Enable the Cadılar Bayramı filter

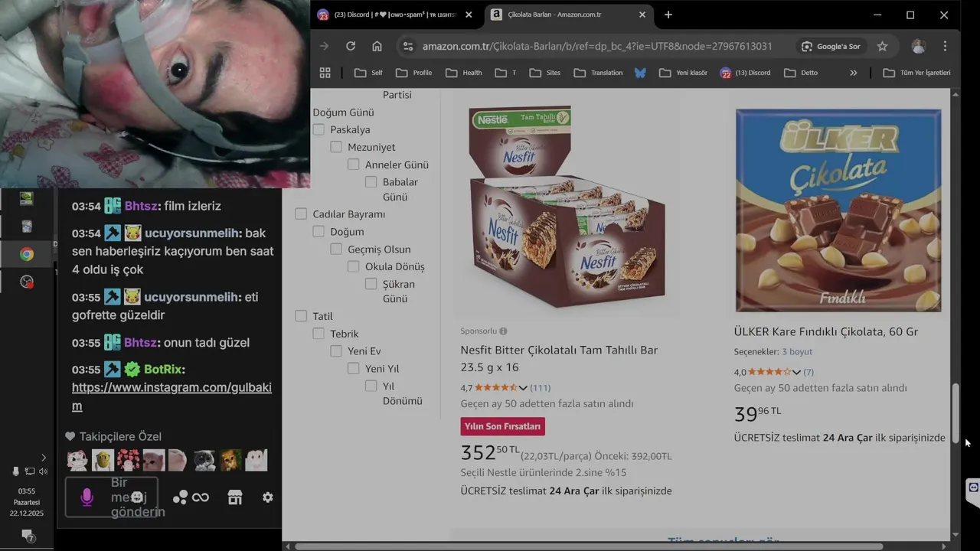(301, 214)
